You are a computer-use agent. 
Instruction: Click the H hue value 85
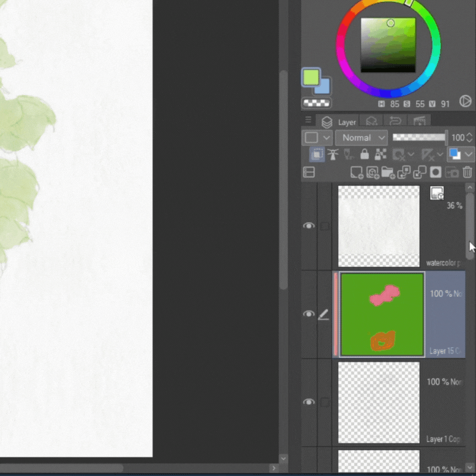coord(394,104)
